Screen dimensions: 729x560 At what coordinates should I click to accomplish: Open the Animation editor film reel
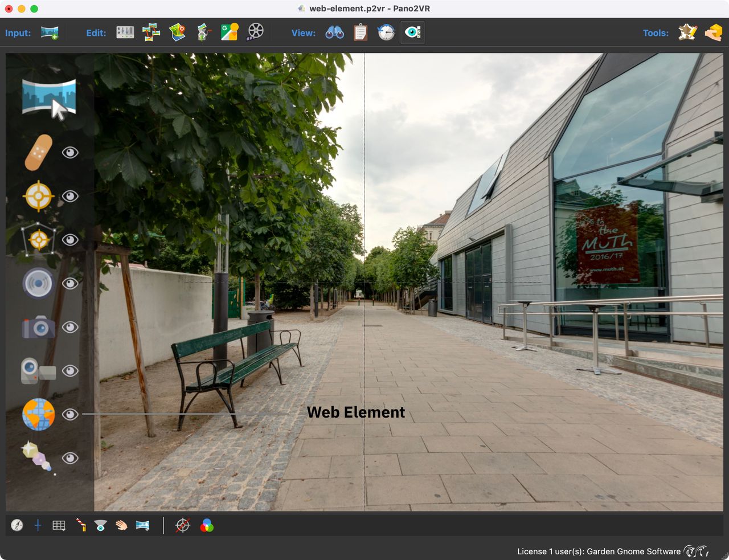tap(255, 32)
